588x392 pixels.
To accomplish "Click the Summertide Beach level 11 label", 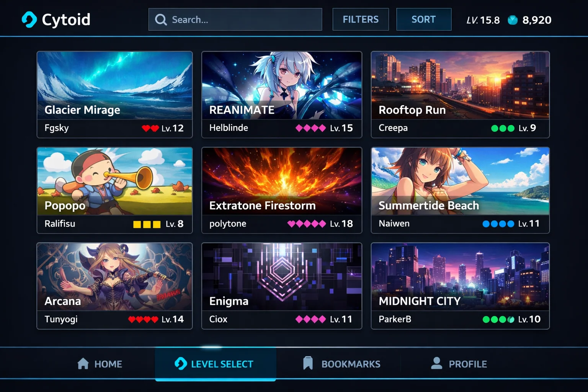I will click(x=529, y=224).
